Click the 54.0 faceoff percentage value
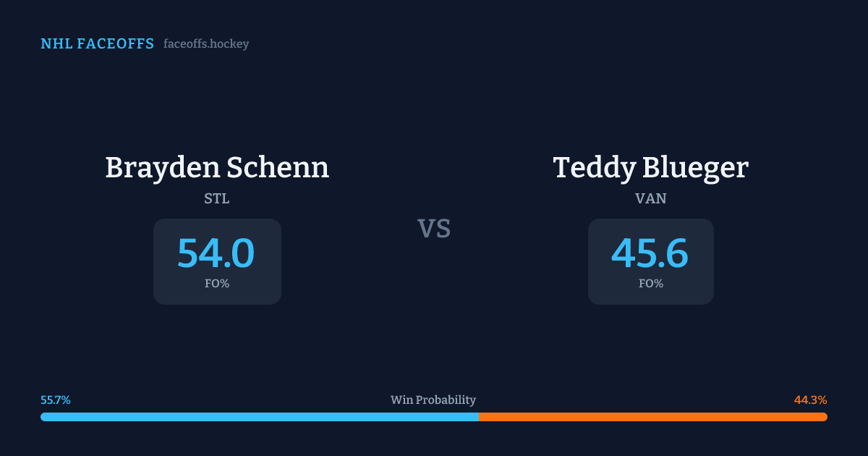Image resolution: width=868 pixels, height=456 pixels. (x=216, y=253)
